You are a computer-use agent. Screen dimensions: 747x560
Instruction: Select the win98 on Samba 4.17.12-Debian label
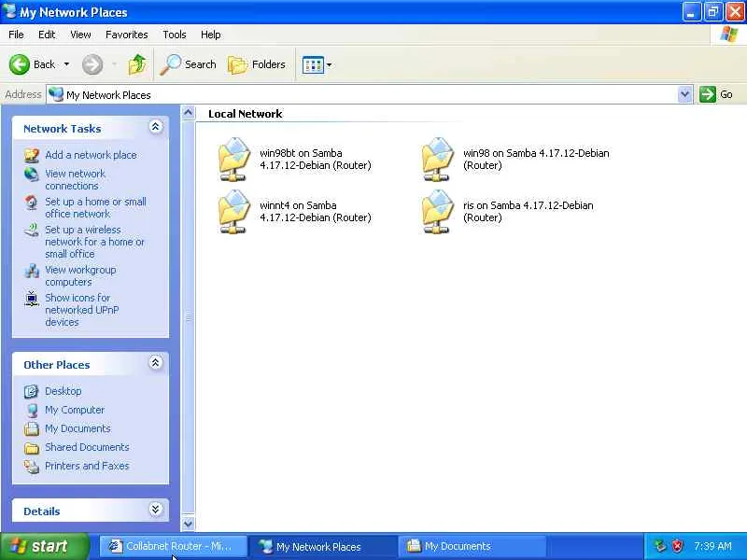[x=536, y=159]
